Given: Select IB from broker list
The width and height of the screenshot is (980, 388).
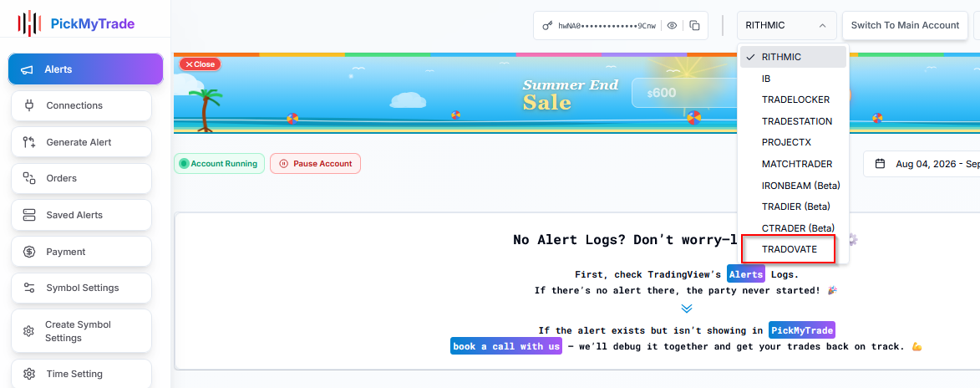Looking at the screenshot, I should (x=793, y=79).
